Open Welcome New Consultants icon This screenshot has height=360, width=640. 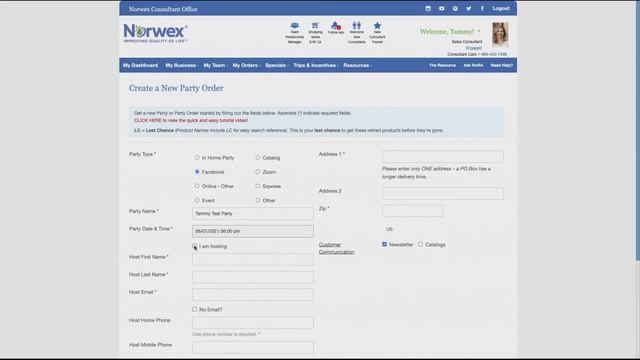tap(356, 33)
